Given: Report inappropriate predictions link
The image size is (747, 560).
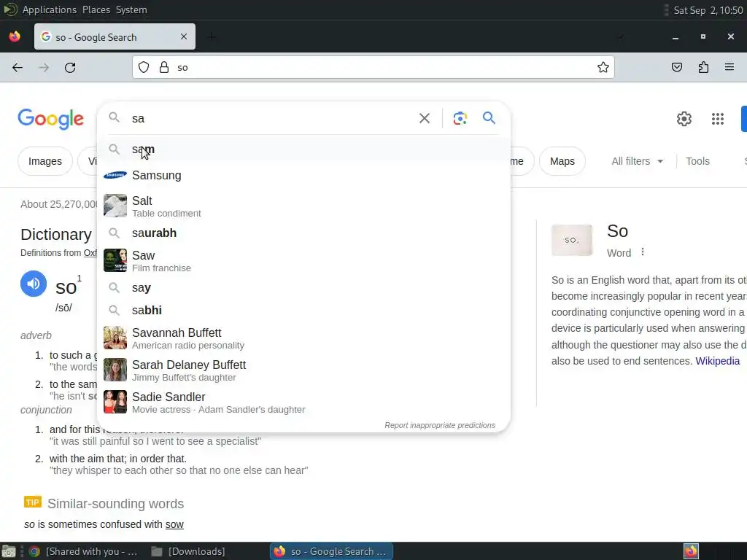Looking at the screenshot, I should 440,425.
